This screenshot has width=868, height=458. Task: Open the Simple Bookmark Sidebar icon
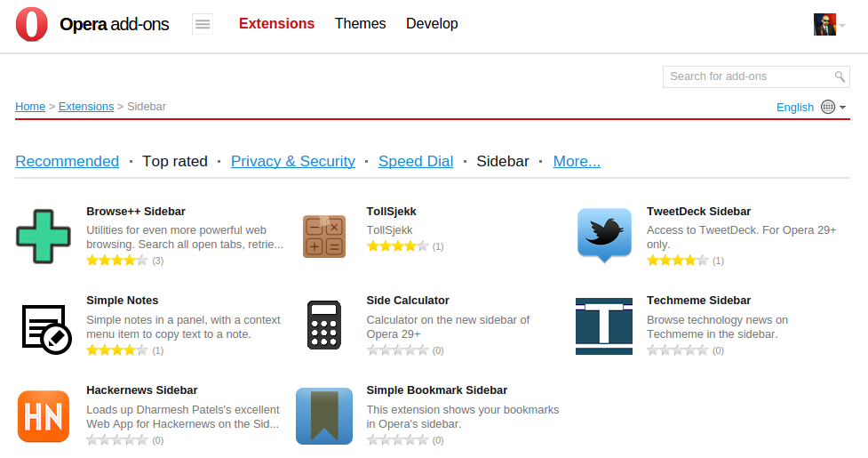(x=323, y=415)
